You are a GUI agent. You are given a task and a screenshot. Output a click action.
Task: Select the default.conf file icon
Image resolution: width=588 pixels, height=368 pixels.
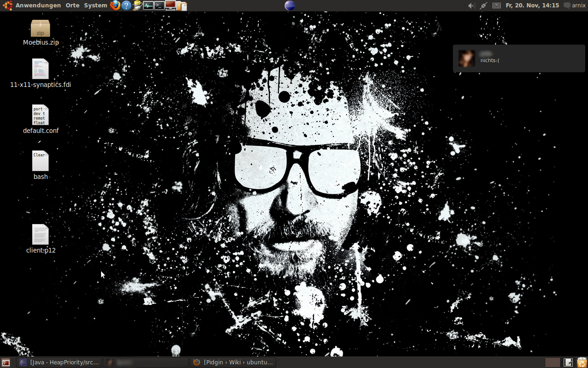pos(40,115)
